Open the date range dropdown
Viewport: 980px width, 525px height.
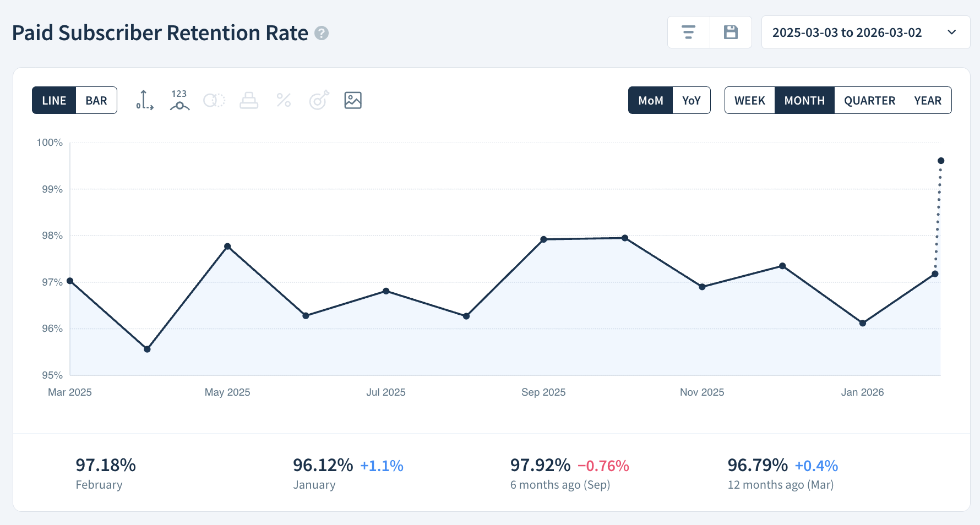[x=865, y=32]
